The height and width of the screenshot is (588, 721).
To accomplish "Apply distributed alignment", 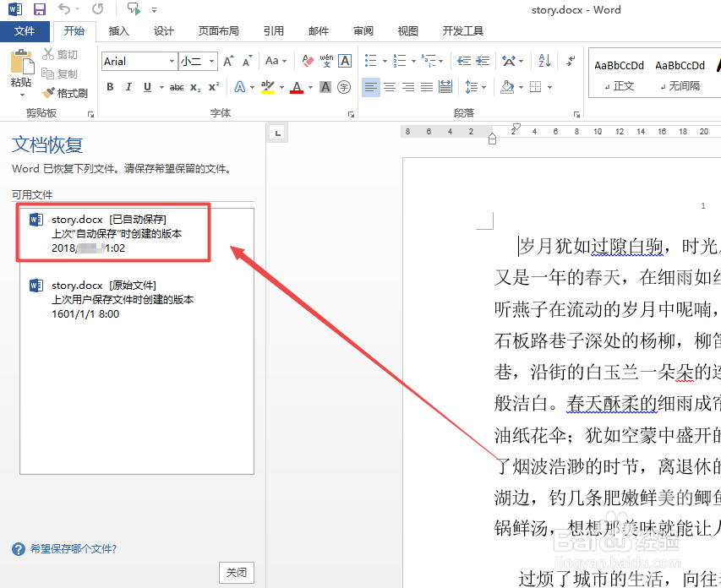I will [445, 87].
